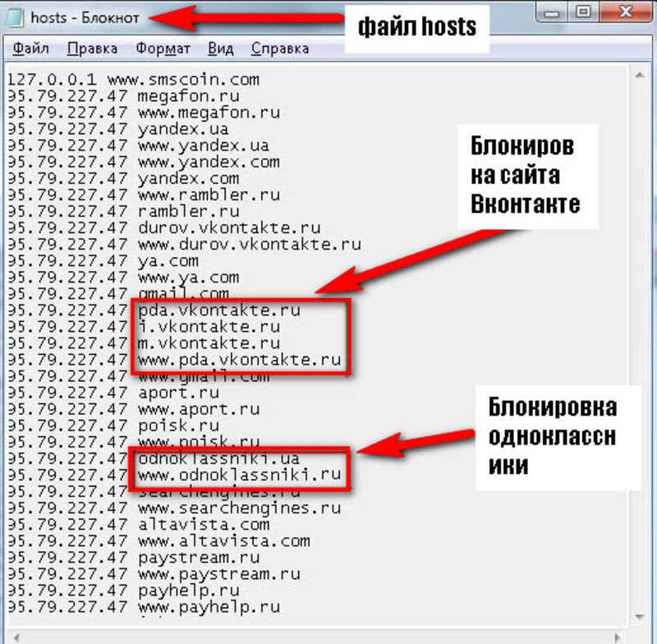Open the Формат menu
657x644 pixels.
pyautogui.click(x=163, y=48)
